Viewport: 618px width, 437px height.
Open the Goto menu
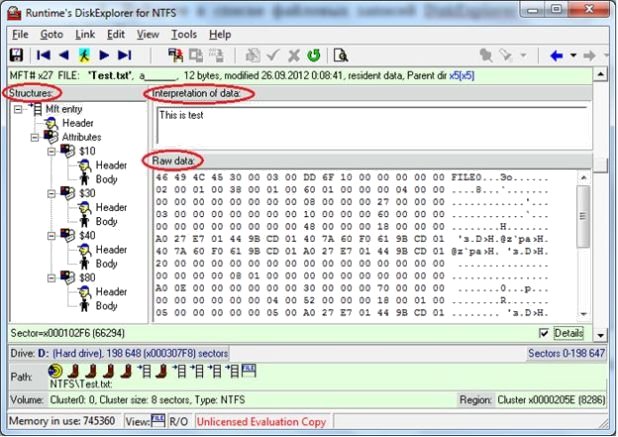click(x=52, y=35)
